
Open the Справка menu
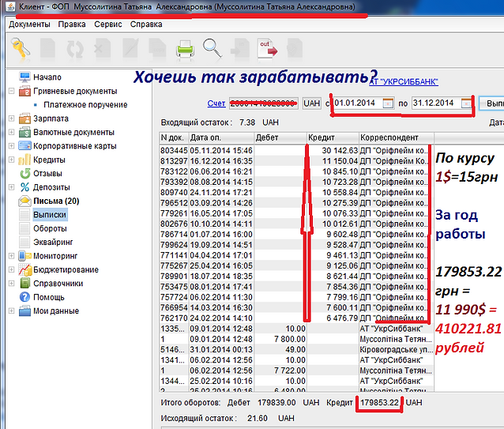click(146, 24)
